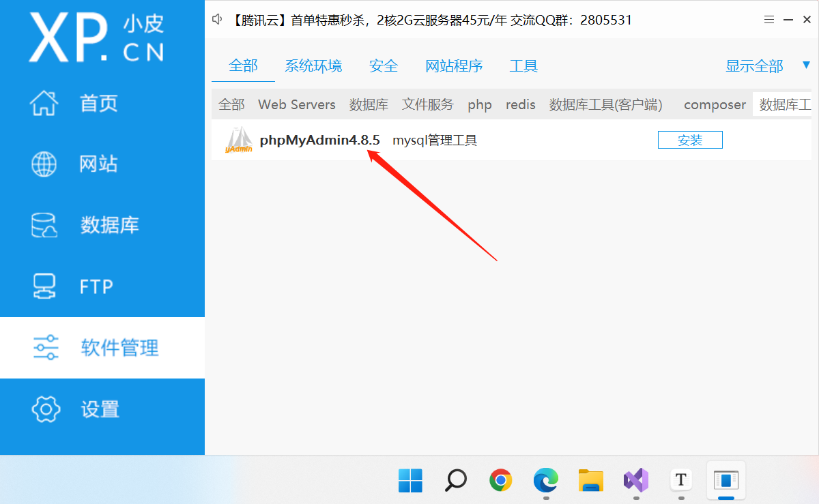Filter by 数据库 sub-category
Screen dimensions: 819x504
point(369,104)
